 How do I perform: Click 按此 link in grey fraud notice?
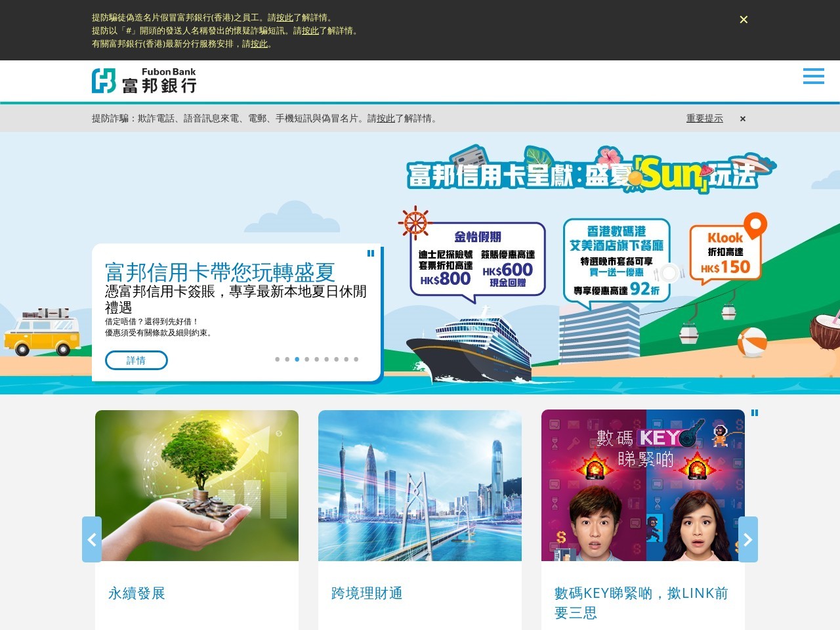[x=386, y=119]
